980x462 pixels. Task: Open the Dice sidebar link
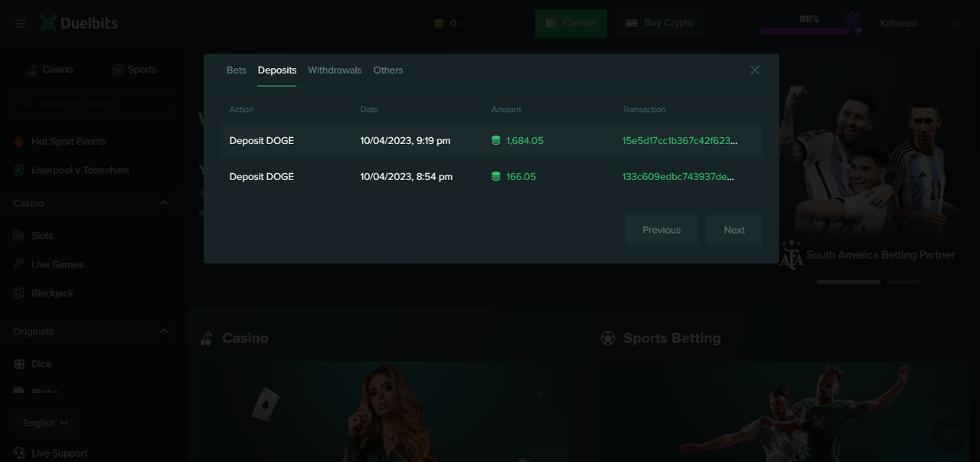pos(41,364)
